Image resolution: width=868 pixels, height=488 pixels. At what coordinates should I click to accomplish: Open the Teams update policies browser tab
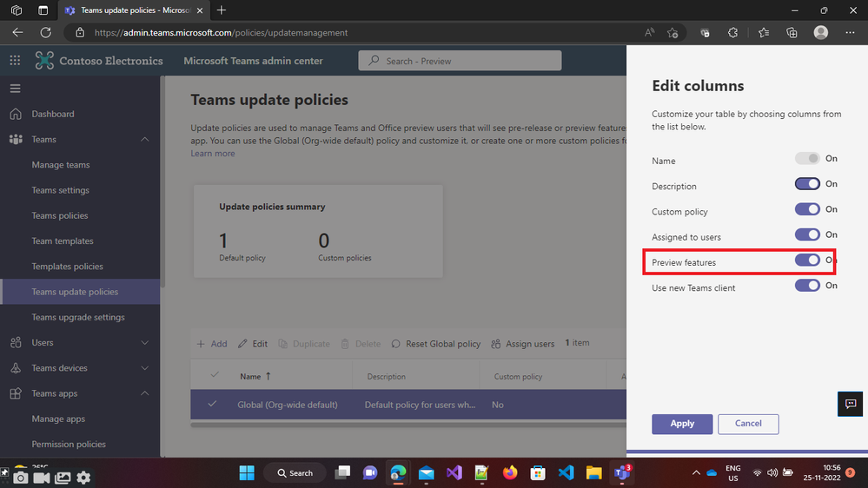(x=135, y=10)
